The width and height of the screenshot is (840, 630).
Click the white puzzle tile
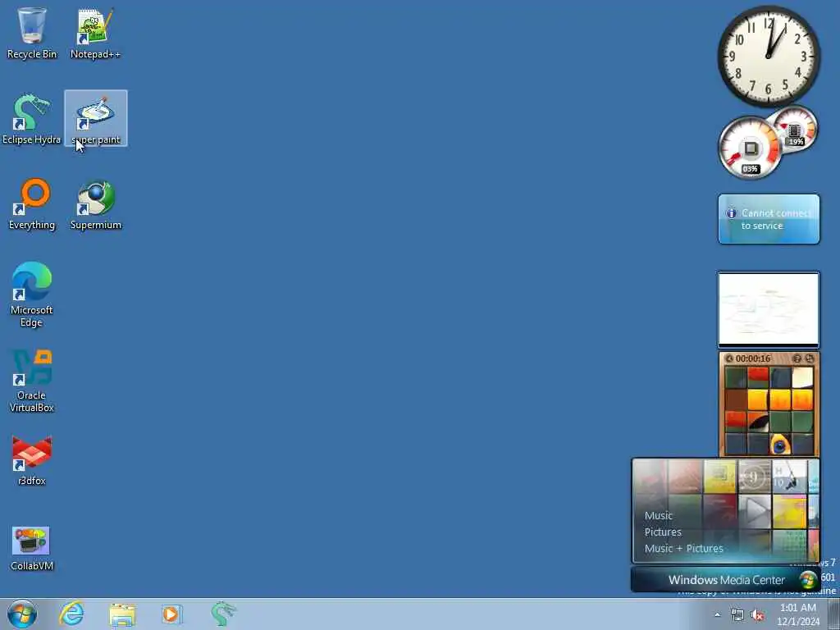click(x=802, y=377)
